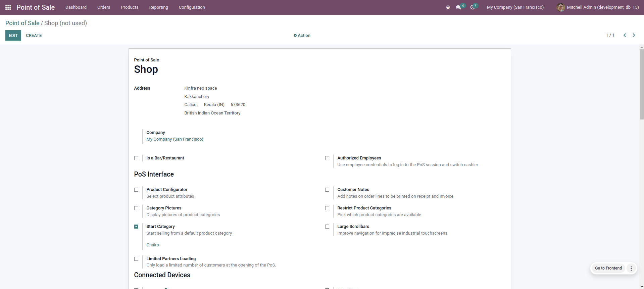Image resolution: width=644 pixels, height=289 pixels.
Task: Open the activities clock icon
Action: point(473,7)
